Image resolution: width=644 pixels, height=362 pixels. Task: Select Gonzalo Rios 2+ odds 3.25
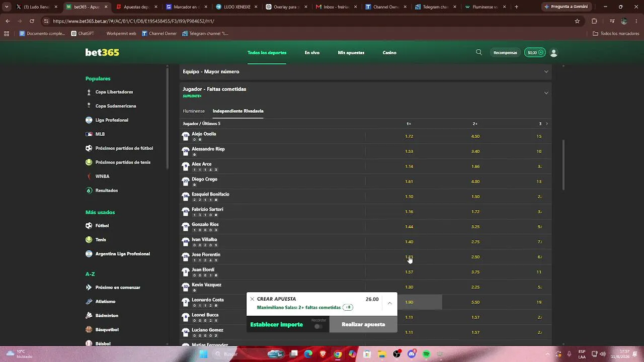[475, 227]
